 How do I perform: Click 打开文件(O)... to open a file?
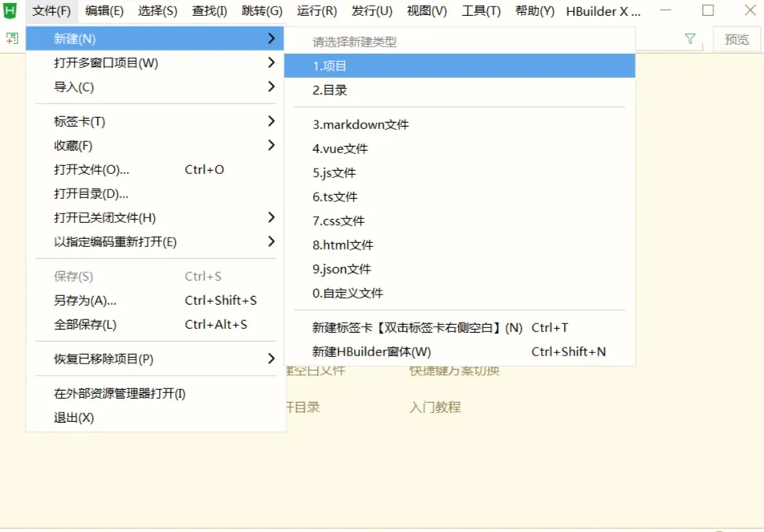pos(91,169)
